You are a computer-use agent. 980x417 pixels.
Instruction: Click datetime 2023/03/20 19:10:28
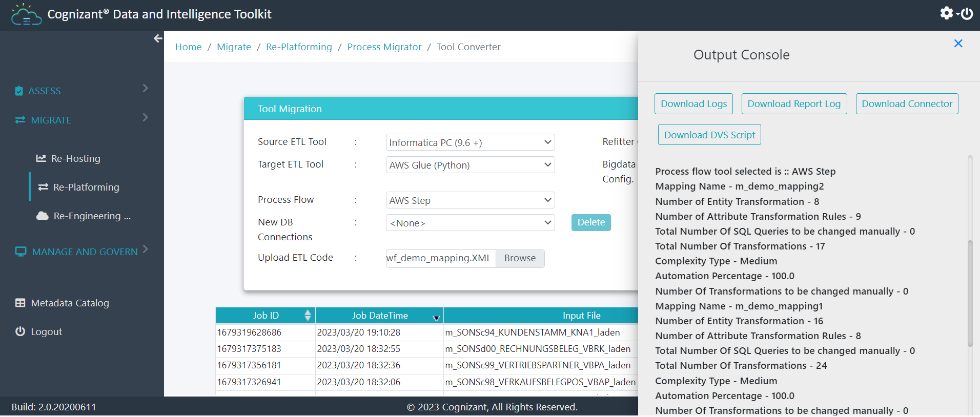coord(359,332)
